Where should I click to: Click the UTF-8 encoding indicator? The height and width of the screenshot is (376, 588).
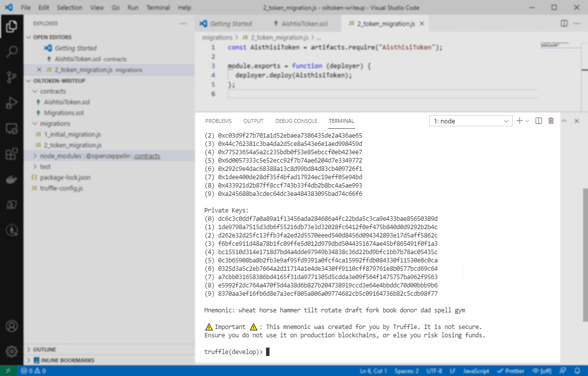(435, 371)
